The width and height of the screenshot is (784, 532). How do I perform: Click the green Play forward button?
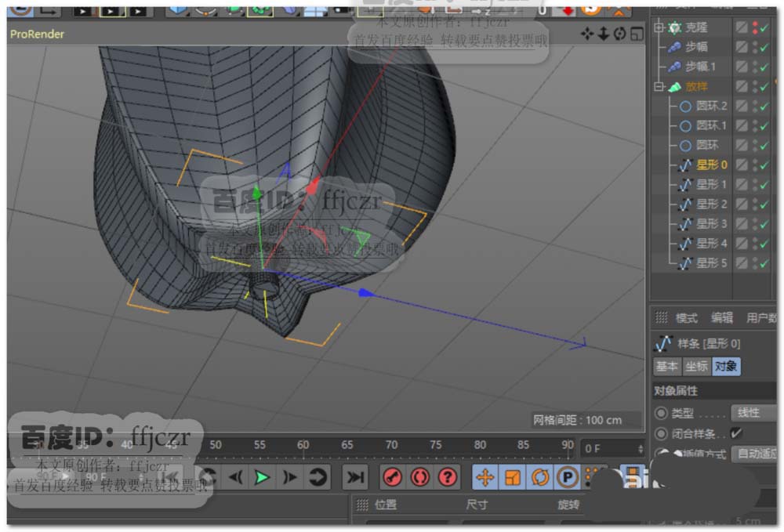coord(262,478)
